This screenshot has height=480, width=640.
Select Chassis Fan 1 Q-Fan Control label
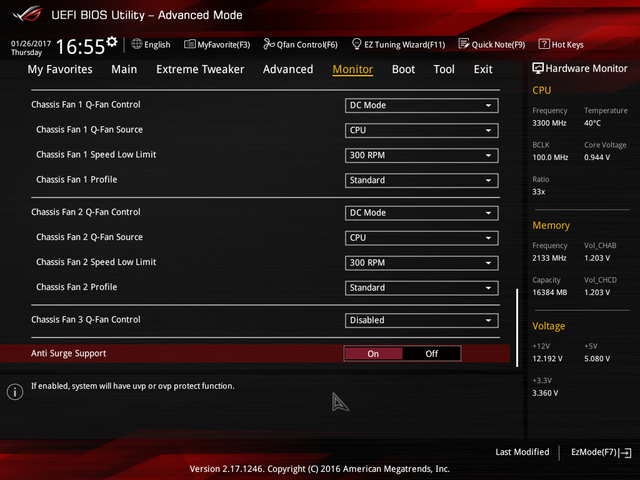86,105
